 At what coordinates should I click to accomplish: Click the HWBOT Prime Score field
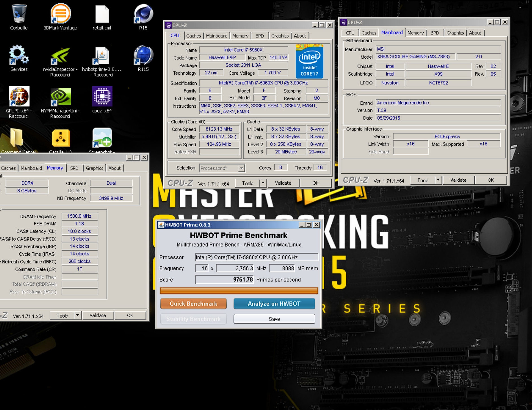click(x=224, y=280)
